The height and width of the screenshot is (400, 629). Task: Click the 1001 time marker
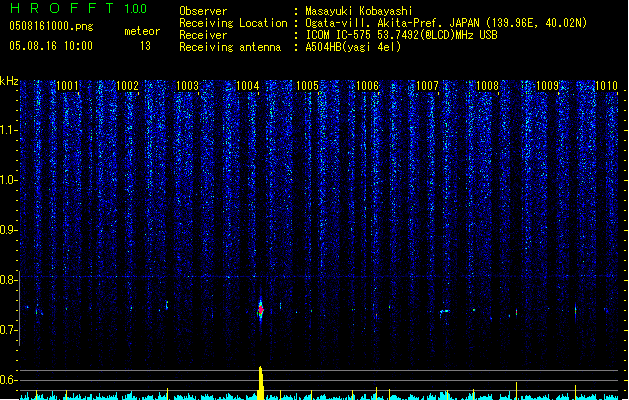(x=67, y=86)
